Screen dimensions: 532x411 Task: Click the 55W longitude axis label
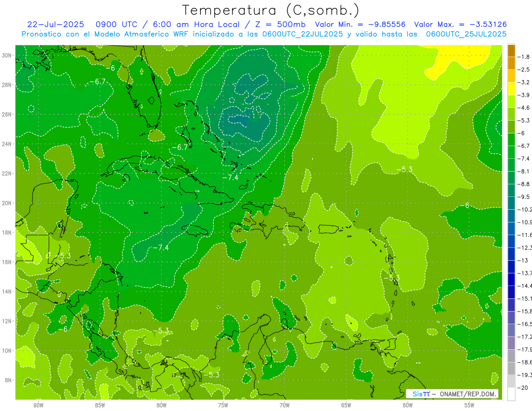click(x=469, y=405)
